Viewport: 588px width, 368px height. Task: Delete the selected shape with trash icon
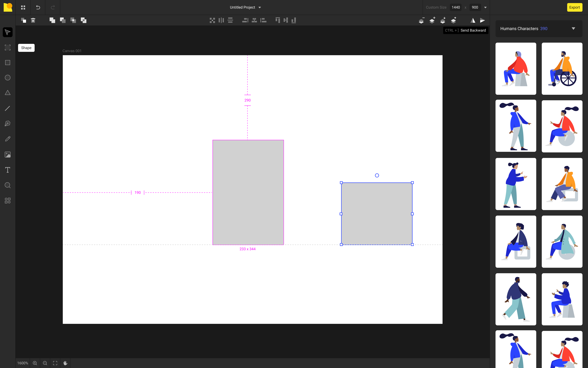tap(33, 20)
